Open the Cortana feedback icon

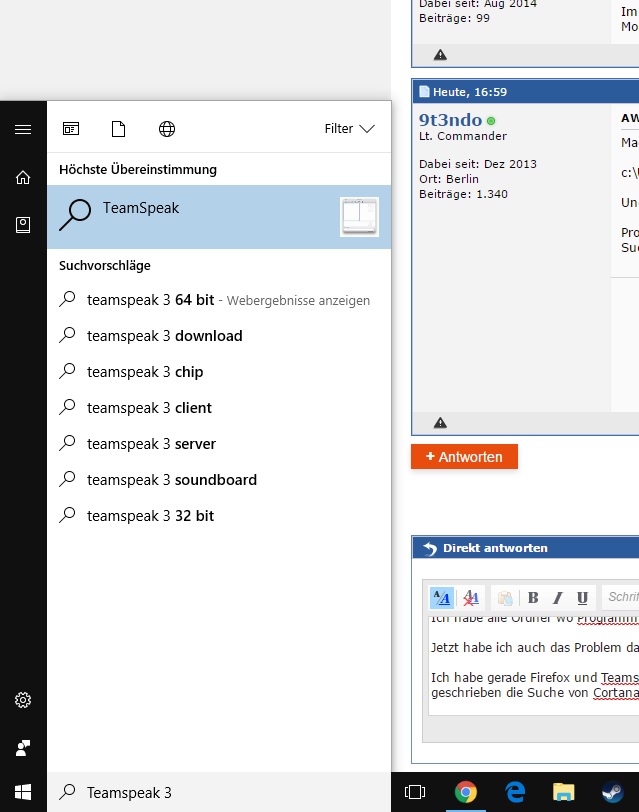pyautogui.click(x=23, y=748)
